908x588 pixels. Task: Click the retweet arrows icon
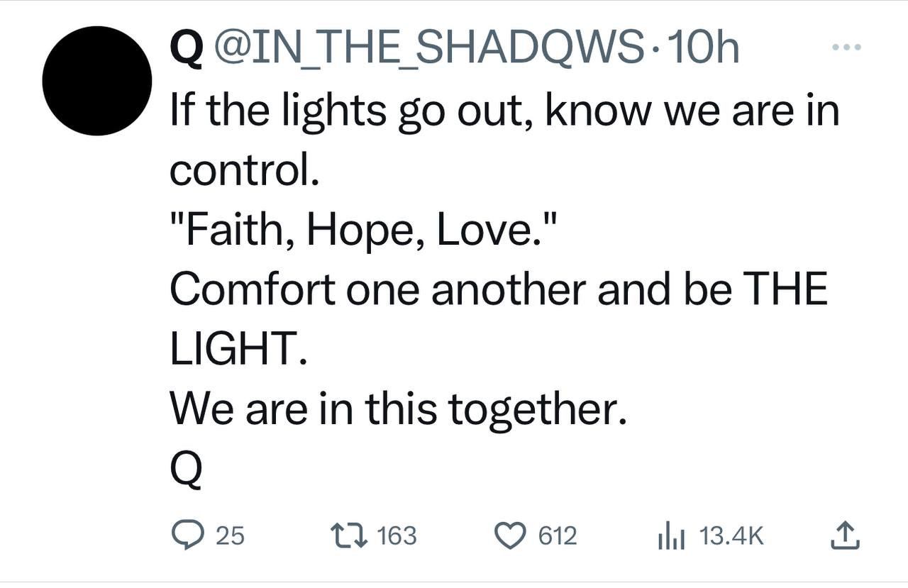(x=348, y=535)
